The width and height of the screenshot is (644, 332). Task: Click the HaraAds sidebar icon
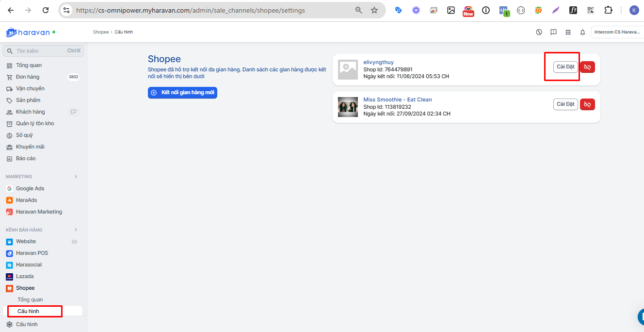pyautogui.click(x=9, y=200)
